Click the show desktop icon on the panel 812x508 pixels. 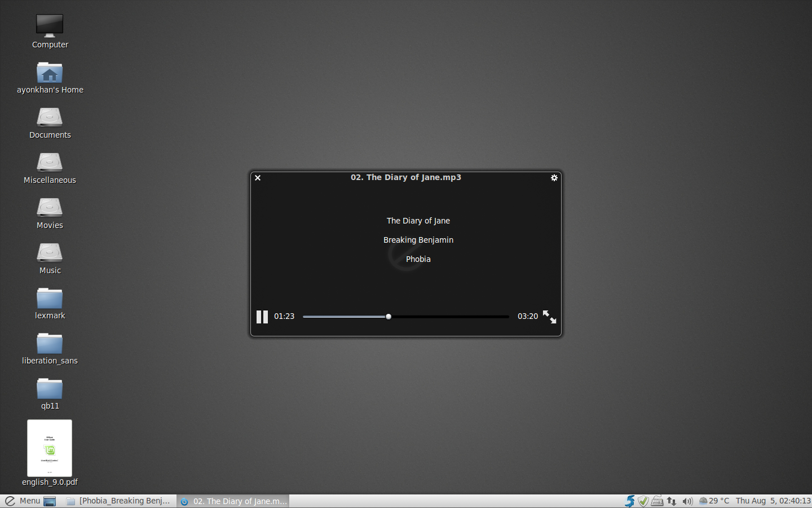click(50, 501)
